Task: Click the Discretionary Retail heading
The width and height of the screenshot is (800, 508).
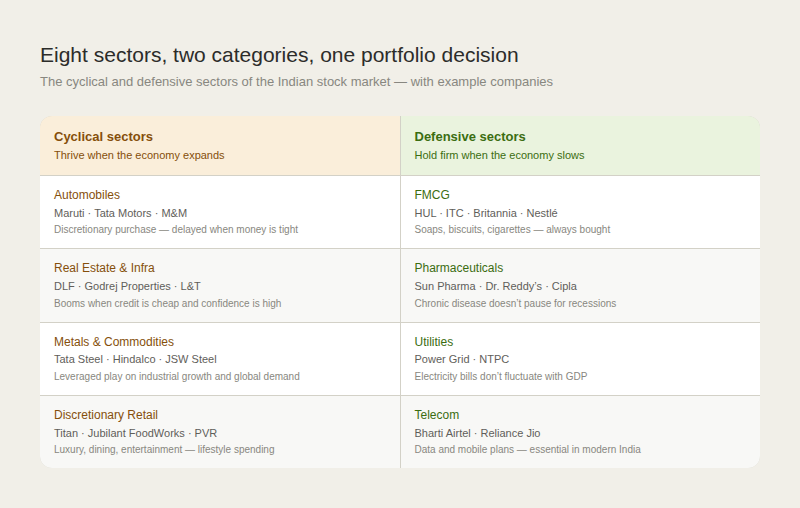Action: [106, 415]
